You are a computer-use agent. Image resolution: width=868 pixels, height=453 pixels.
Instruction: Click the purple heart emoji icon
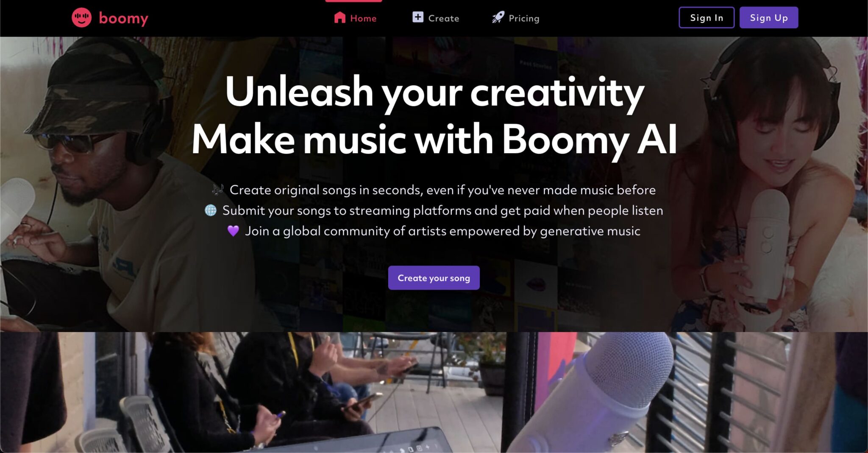233,231
